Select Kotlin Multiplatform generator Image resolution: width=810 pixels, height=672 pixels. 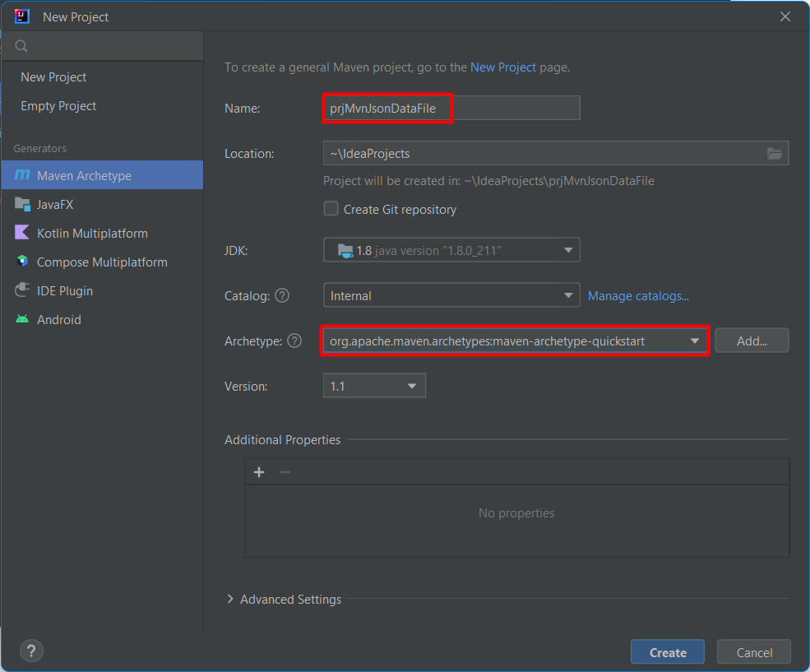coord(102,233)
